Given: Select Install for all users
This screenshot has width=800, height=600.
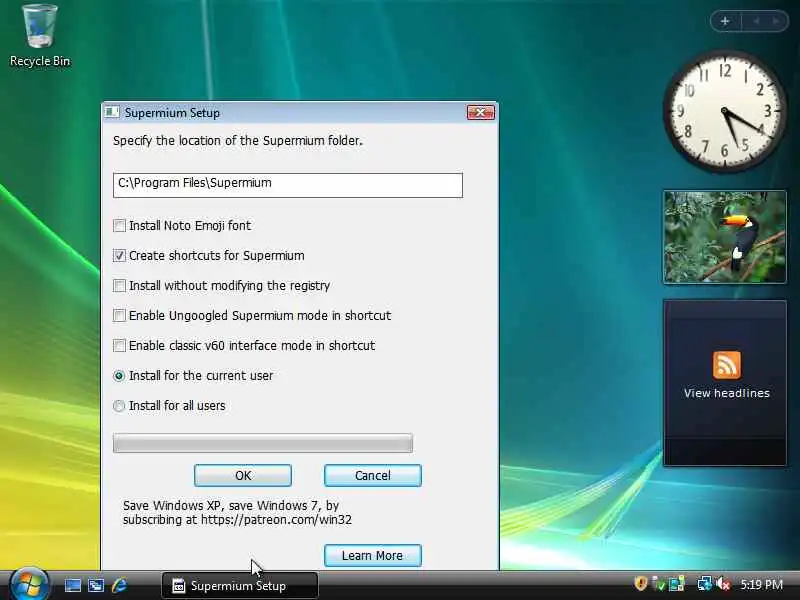Looking at the screenshot, I should pyautogui.click(x=119, y=406).
